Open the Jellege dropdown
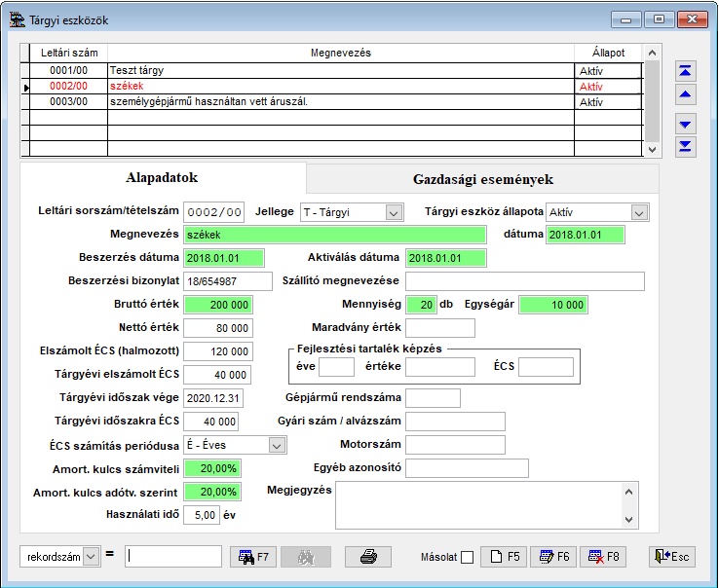719x588 pixels. click(393, 212)
